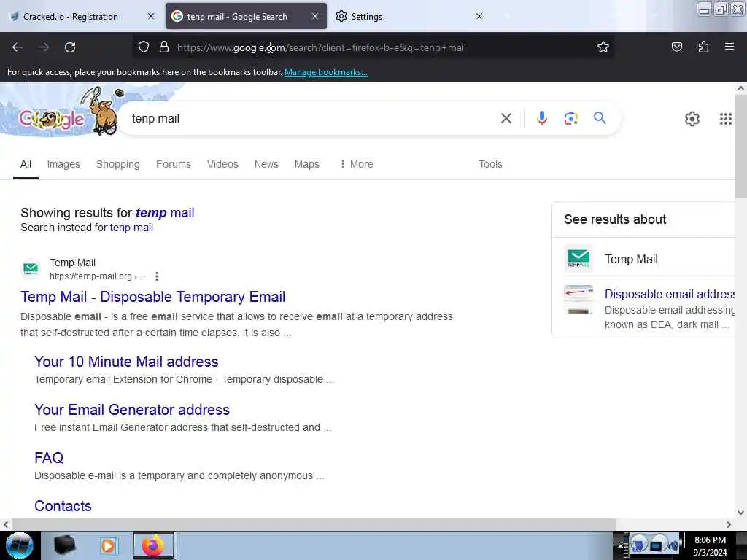The image size is (747, 560).
Task: Select the All results tab
Action: tap(26, 164)
